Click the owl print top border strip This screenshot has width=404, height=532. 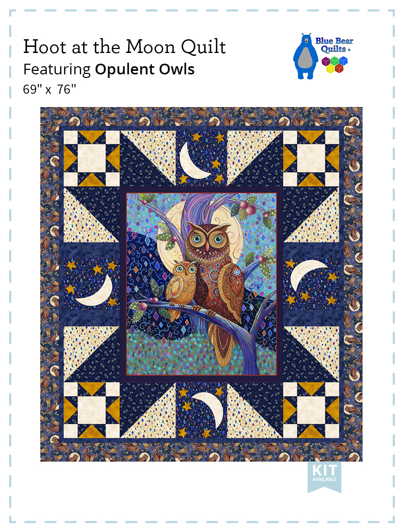[x=201, y=116]
